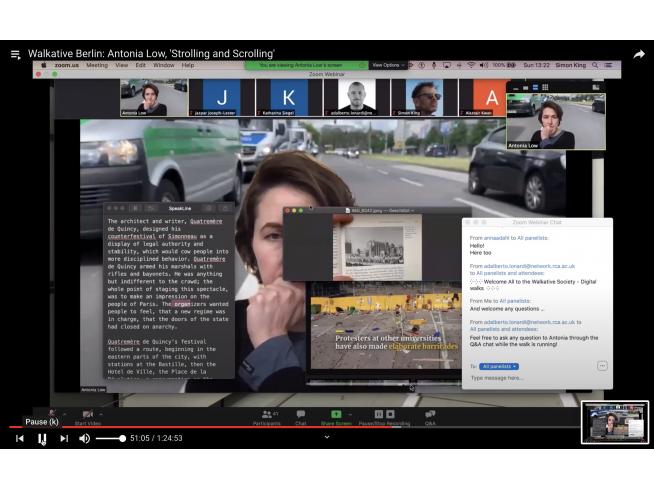Toggle Start Video in Zoom toolbar
This screenshot has height=490, width=654.
tap(87, 416)
